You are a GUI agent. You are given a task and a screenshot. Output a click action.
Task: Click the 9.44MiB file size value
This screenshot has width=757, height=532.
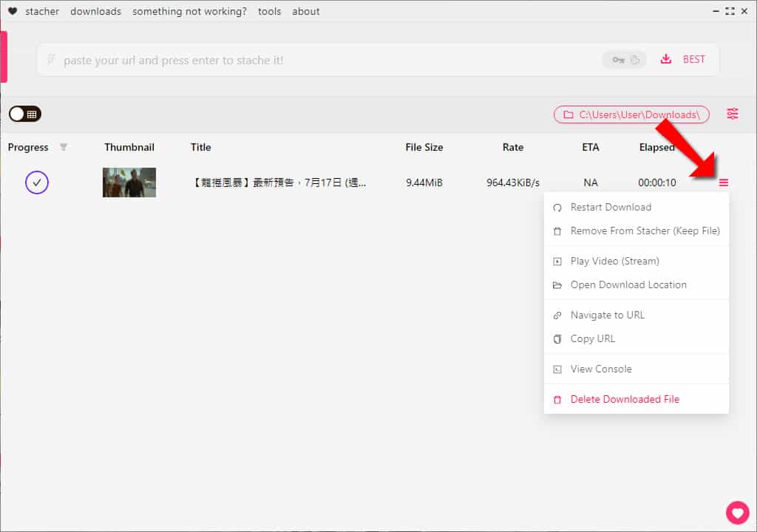pos(424,183)
